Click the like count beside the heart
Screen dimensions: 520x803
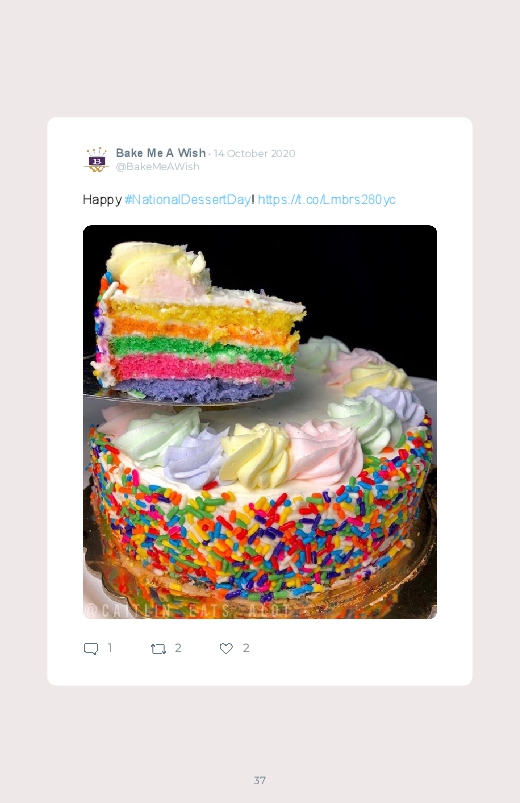246,648
